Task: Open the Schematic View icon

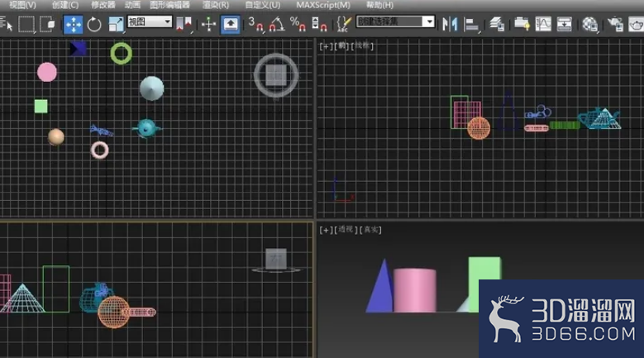Action: pos(565,24)
